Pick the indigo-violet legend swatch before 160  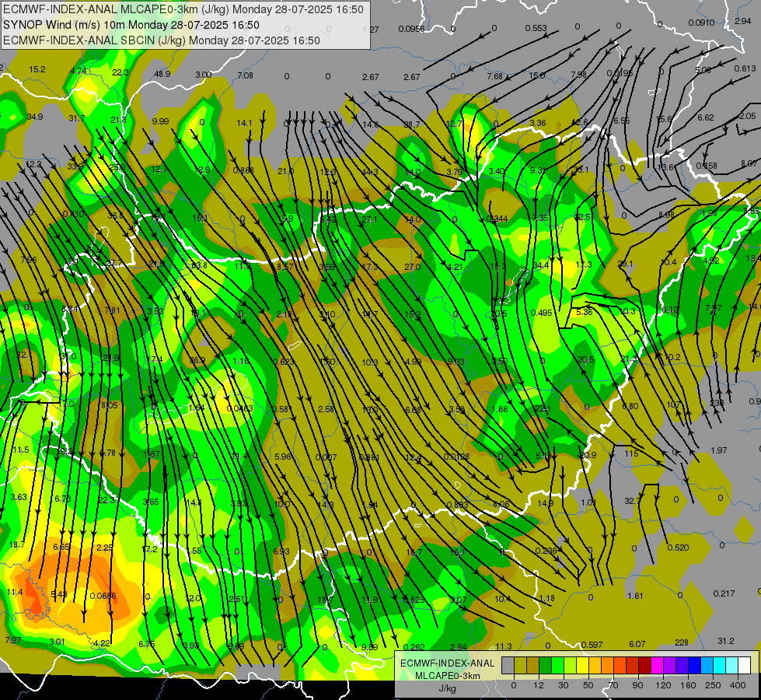[x=682, y=665]
